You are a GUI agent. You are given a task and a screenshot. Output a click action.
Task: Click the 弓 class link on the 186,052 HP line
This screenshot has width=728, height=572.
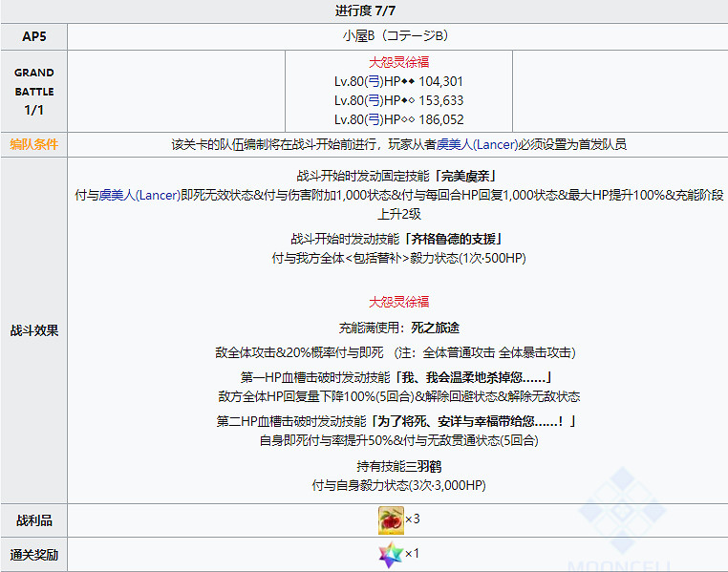coord(374,119)
